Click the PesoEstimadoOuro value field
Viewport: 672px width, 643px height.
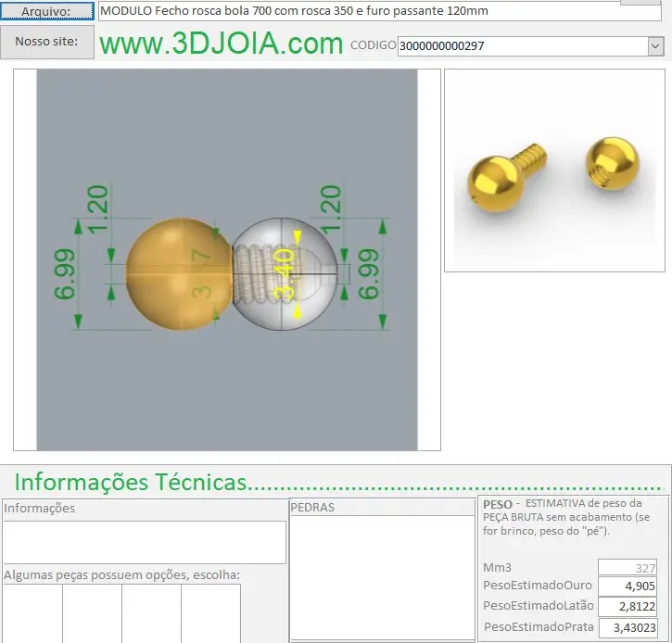click(628, 586)
